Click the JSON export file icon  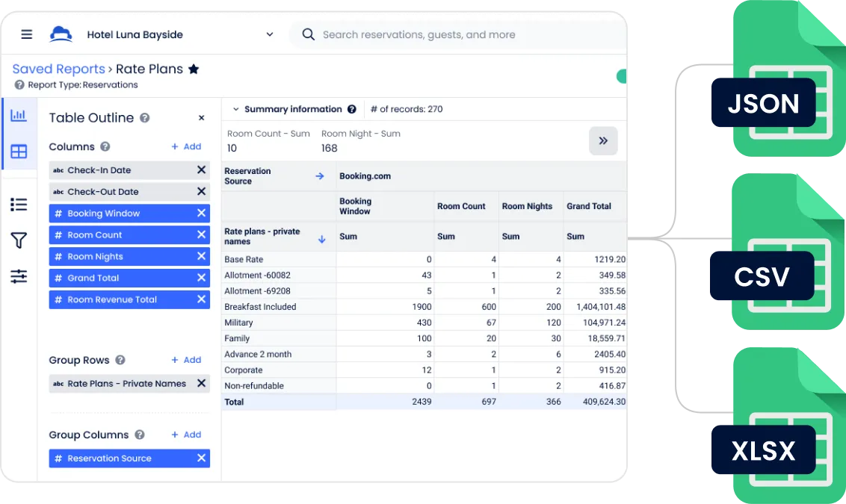(779, 78)
